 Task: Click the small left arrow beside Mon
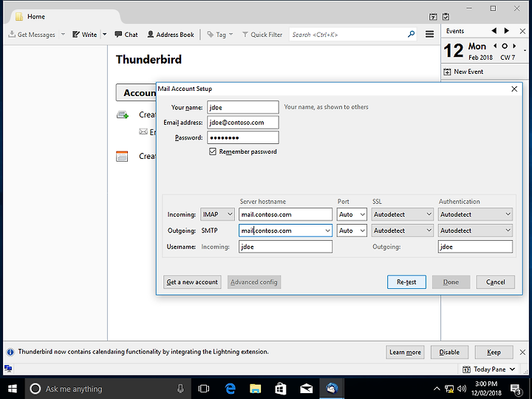coord(495,46)
